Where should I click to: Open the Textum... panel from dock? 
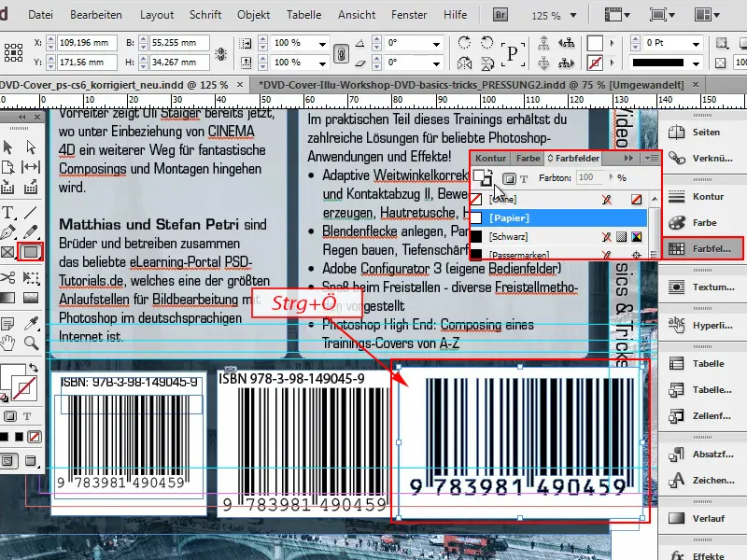coord(703,287)
